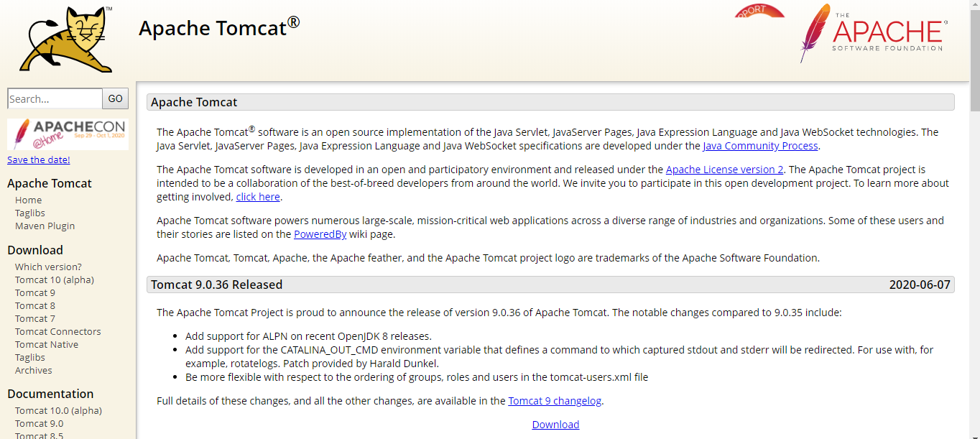Go to Home in the sidebar
This screenshot has height=439, width=980.
point(28,200)
